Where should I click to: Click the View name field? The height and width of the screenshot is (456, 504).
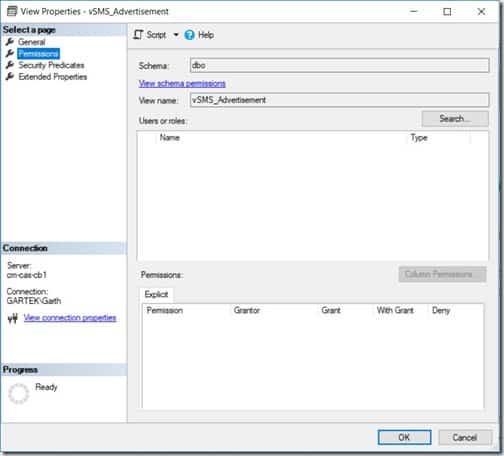(339, 100)
